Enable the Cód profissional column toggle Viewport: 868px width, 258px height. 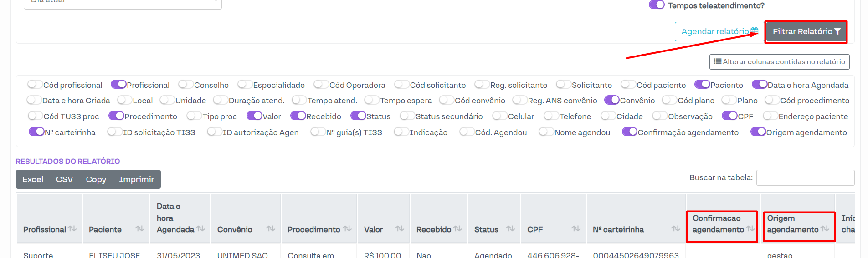click(35, 85)
